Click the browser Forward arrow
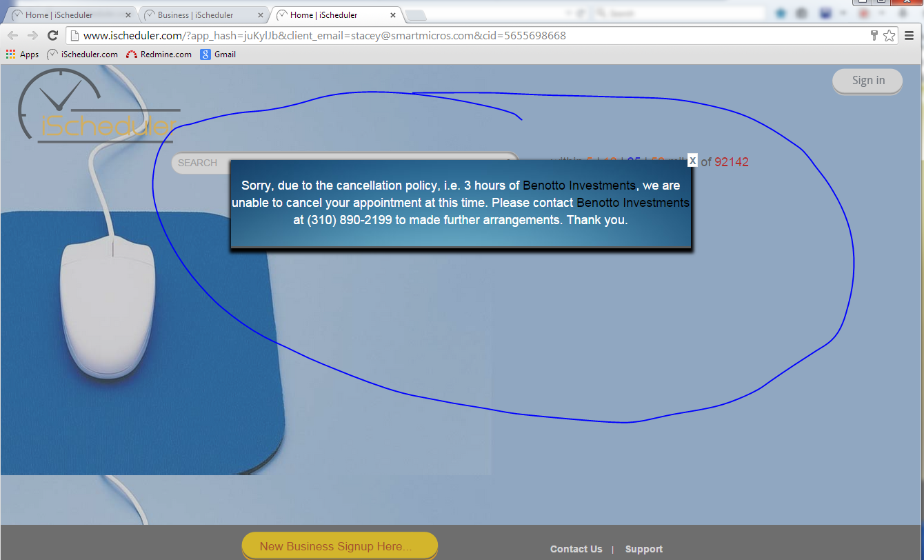Viewport: 924px width, 560px height. 32,36
